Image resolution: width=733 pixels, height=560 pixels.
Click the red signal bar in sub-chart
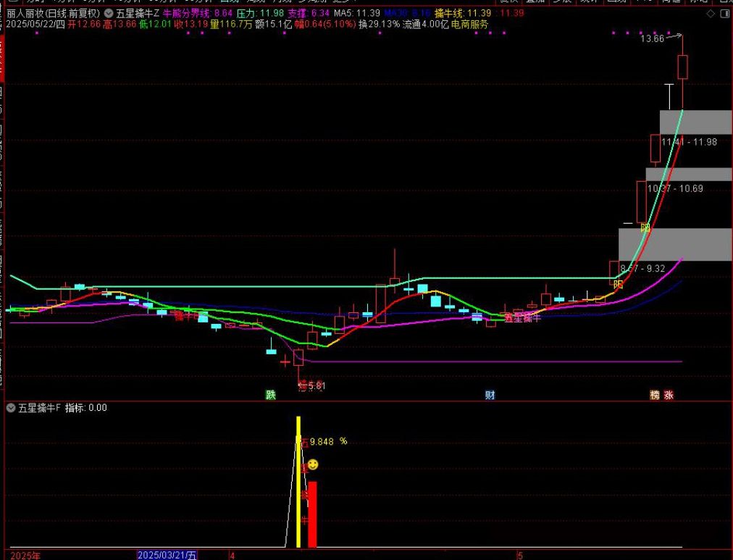click(x=312, y=514)
